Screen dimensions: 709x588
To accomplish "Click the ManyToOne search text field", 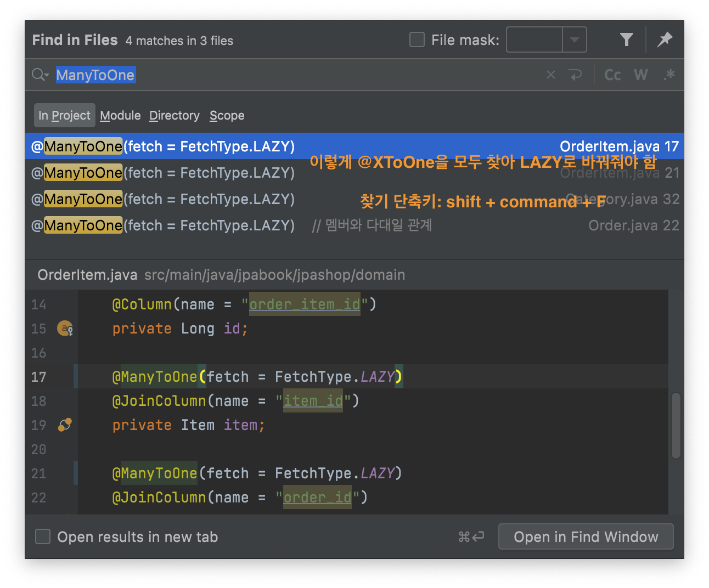I will 296,75.
